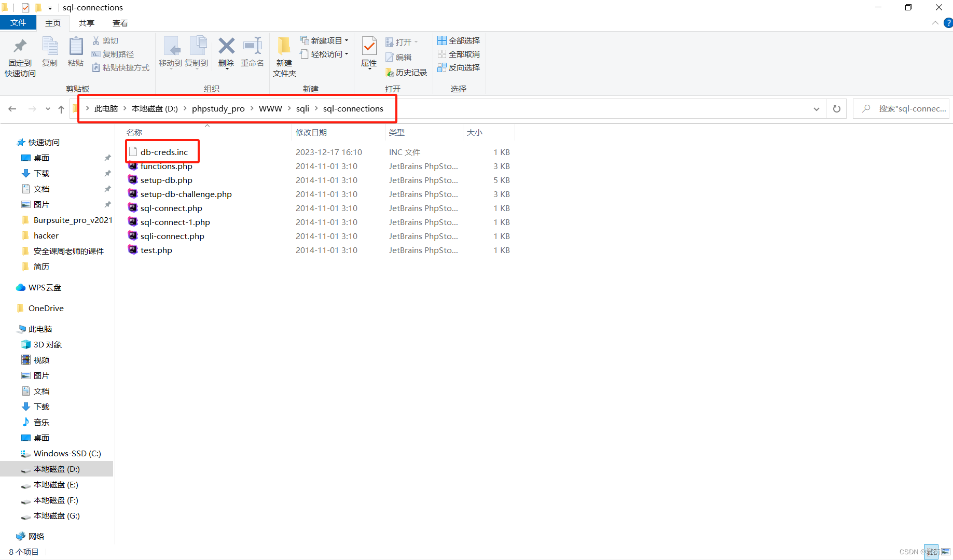
Task: Expand the address bar history dropdown
Action: [x=817, y=109]
